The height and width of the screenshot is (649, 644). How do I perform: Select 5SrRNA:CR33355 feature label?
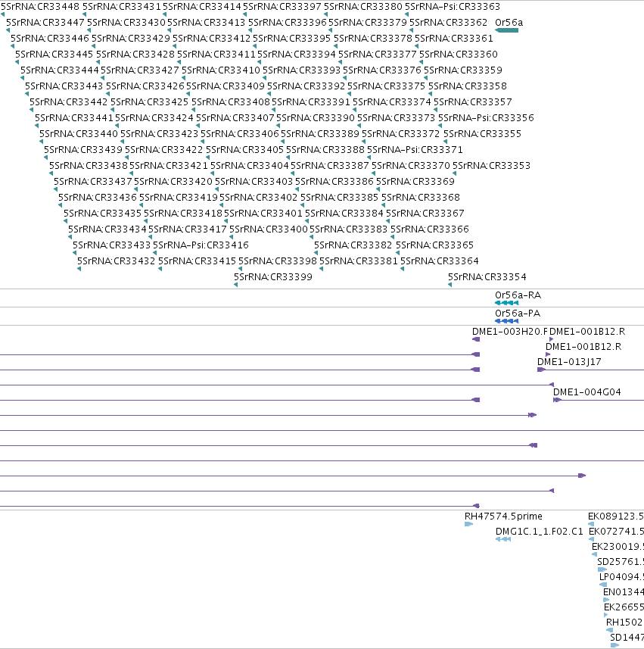point(482,134)
